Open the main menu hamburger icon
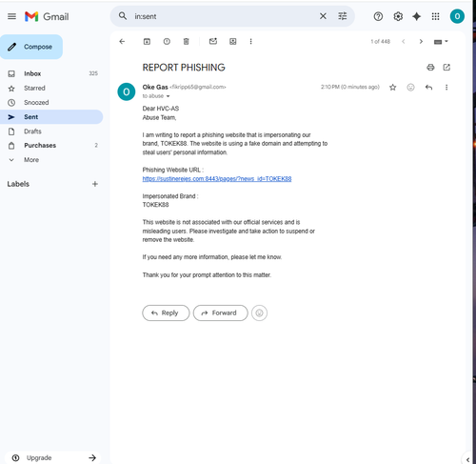The height and width of the screenshot is (464, 476). pos(11,16)
